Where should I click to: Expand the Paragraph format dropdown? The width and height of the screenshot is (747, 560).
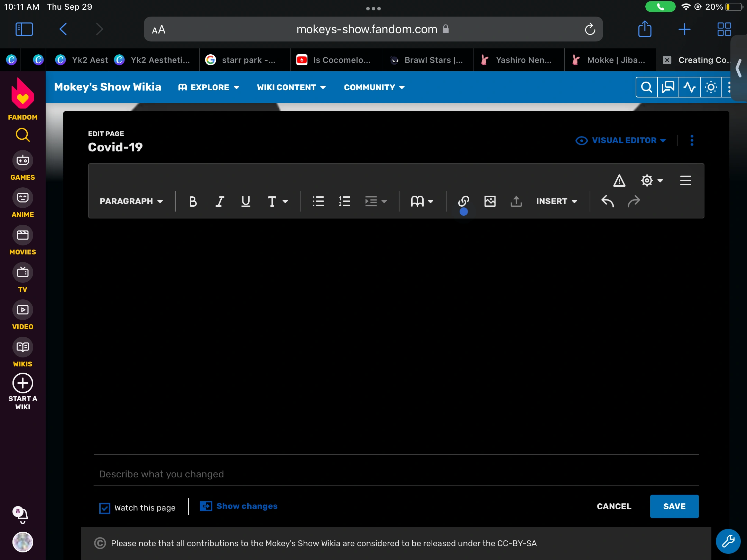click(131, 201)
